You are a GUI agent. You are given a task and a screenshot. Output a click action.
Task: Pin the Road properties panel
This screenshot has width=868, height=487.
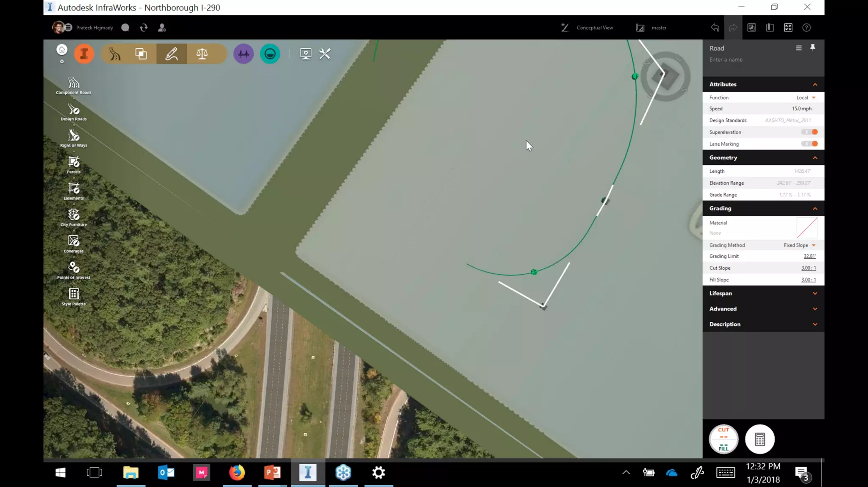(x=812, y=47)
